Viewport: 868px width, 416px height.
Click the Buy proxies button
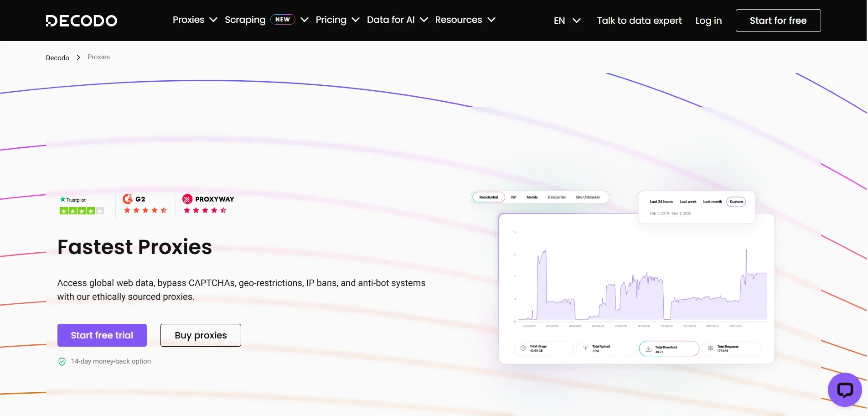(x=201, y=335)
